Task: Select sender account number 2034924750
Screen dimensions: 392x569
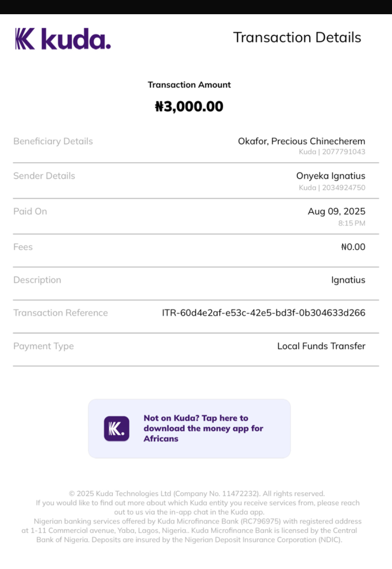Action: [x=344, y=188]
